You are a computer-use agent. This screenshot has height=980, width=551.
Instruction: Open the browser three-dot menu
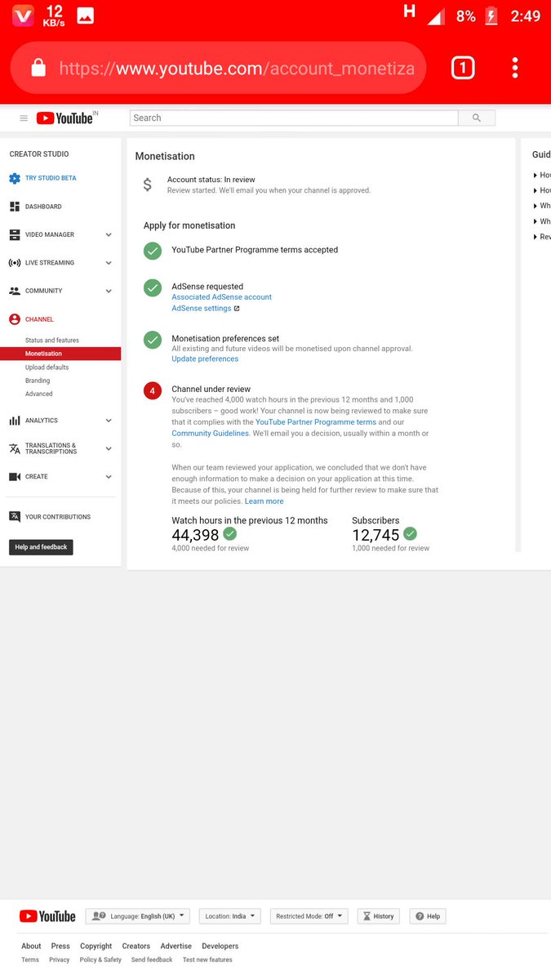(x=515, y=68)
